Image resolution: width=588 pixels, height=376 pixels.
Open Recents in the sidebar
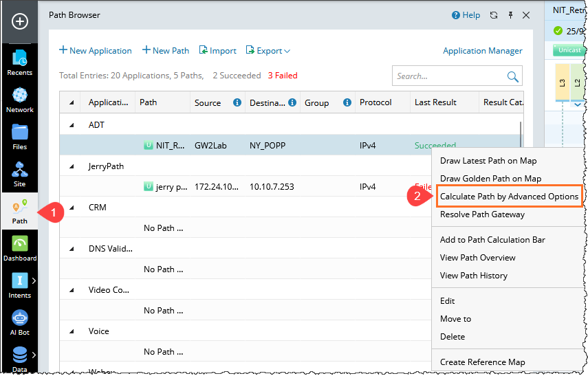(19, 63)
